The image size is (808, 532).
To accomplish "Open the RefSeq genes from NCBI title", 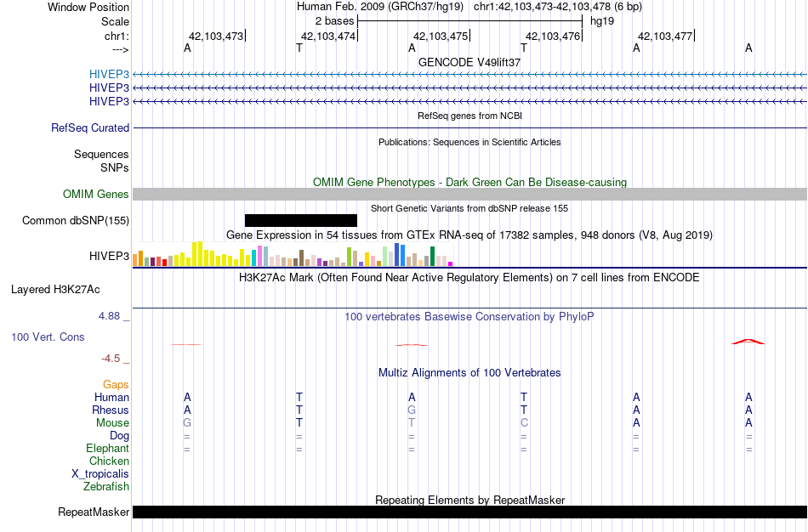I will click(x=469, y=116).
